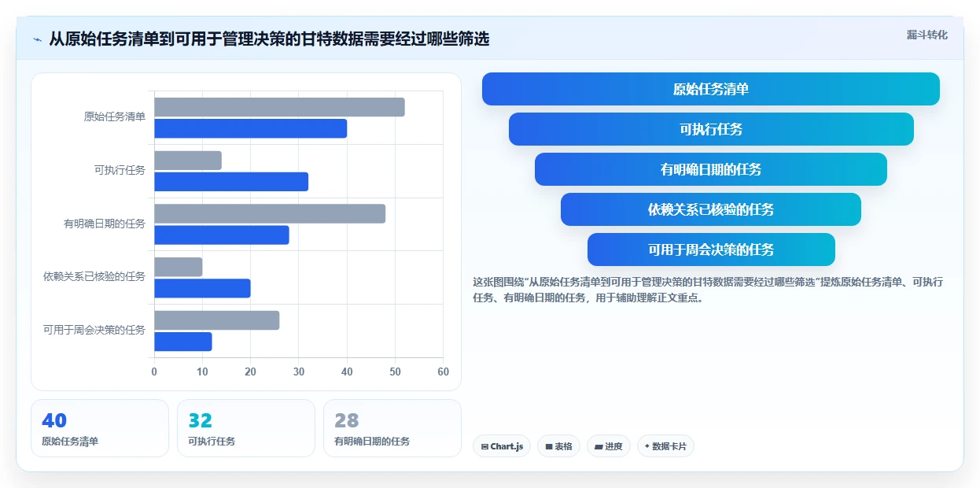This screenshot has height=488, width=980.
Task: Click the blue bar for 依赖关系已核验的任务
Action: [202, 288]
